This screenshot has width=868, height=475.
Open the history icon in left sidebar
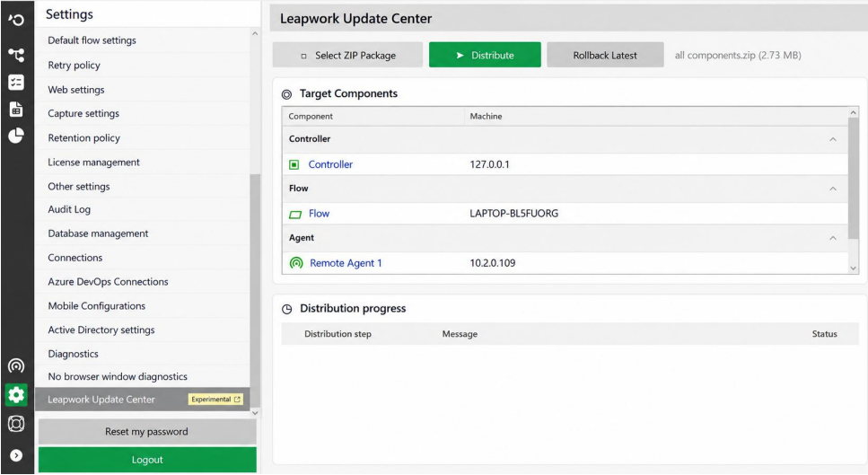16,20
